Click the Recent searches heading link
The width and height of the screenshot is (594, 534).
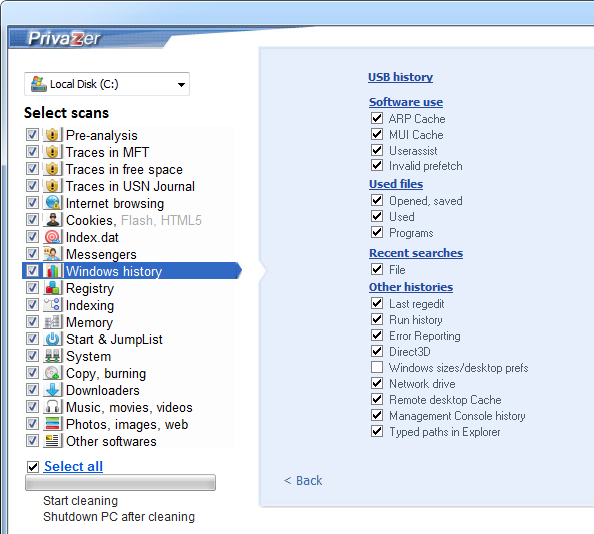click(x=416, y=253)
